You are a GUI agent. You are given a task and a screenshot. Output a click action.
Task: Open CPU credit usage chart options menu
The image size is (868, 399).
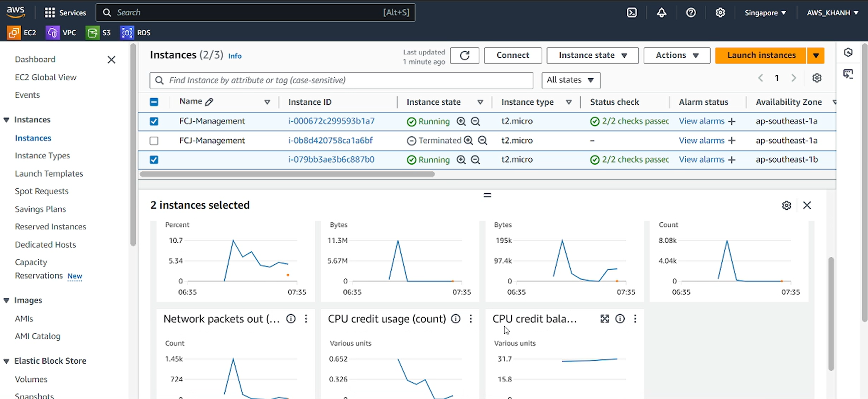tap(471, 319)
